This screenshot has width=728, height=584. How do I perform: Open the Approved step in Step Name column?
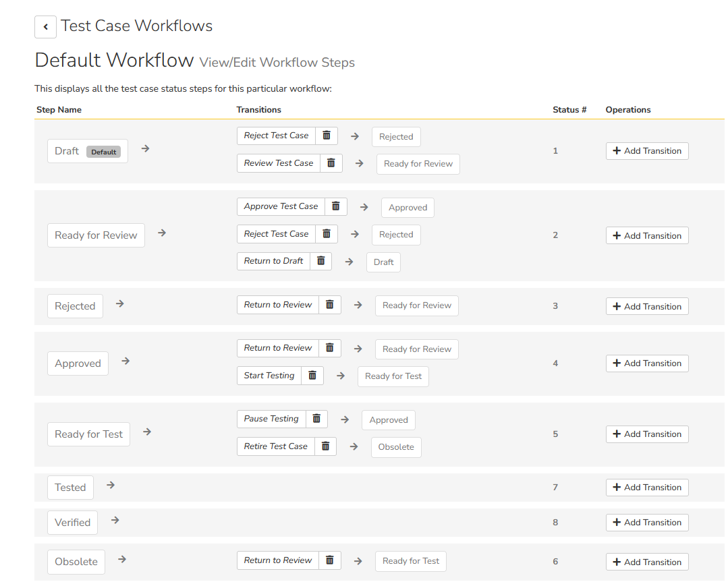coord(78,363)
